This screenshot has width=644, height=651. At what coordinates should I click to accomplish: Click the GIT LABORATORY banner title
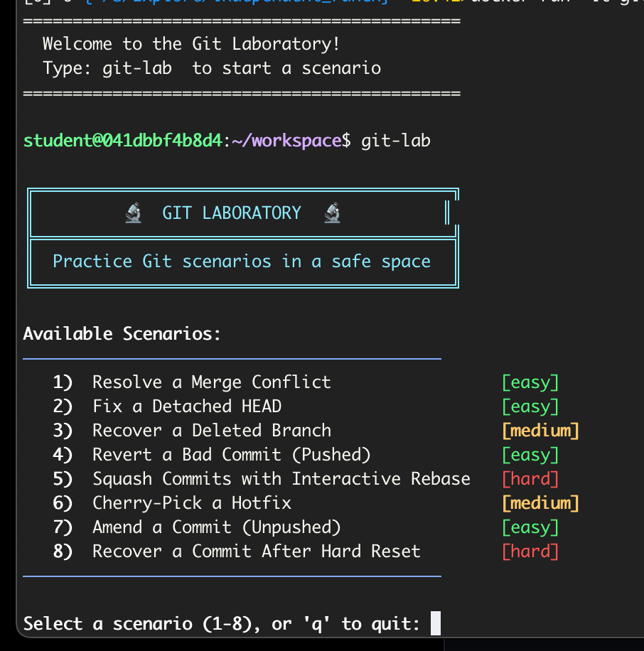[x=232, y=213]
